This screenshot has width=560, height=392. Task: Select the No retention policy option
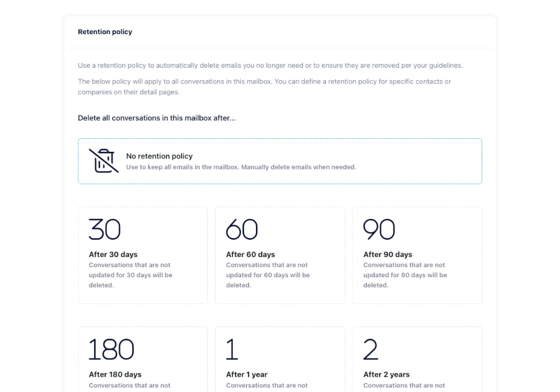click(x=280, y=161)
